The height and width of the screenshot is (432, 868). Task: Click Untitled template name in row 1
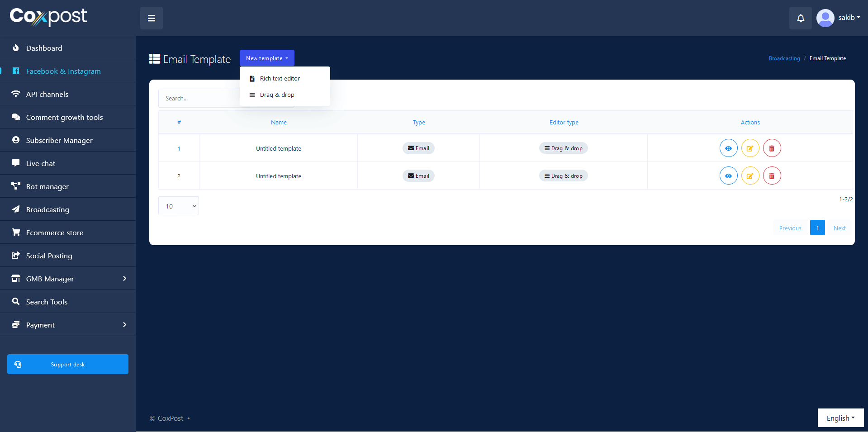[x=279, y=148]
